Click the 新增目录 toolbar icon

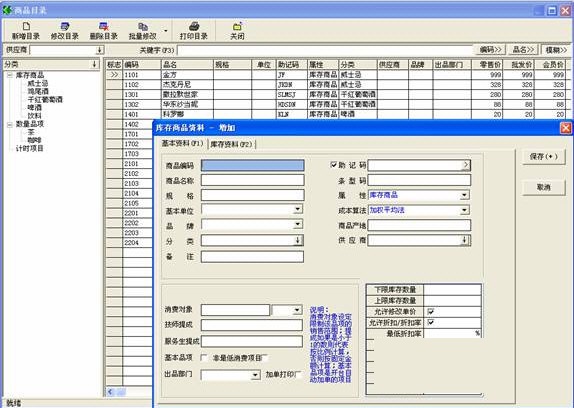[26, 27]
